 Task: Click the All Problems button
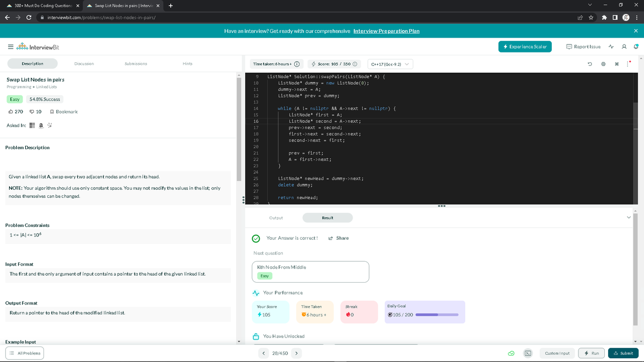[x=24, y=353]
